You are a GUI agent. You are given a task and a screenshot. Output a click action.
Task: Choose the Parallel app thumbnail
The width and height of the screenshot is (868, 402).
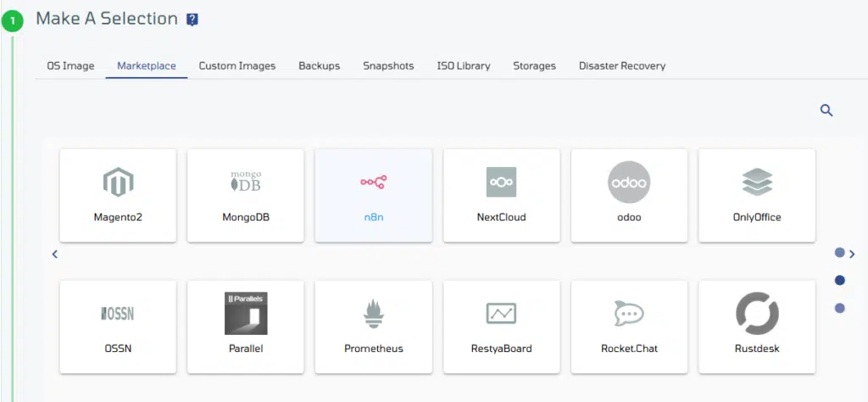(x=246, y=314)
